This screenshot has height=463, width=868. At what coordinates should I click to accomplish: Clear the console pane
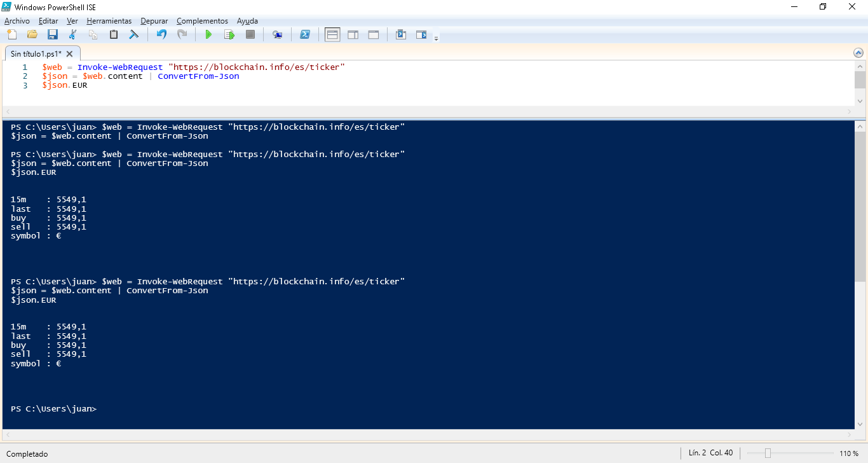pos(133,34)
